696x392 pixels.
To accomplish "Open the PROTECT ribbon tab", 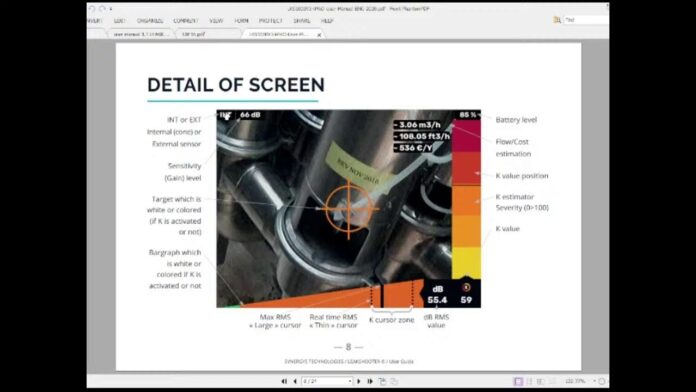I will (x=271, y=21).
